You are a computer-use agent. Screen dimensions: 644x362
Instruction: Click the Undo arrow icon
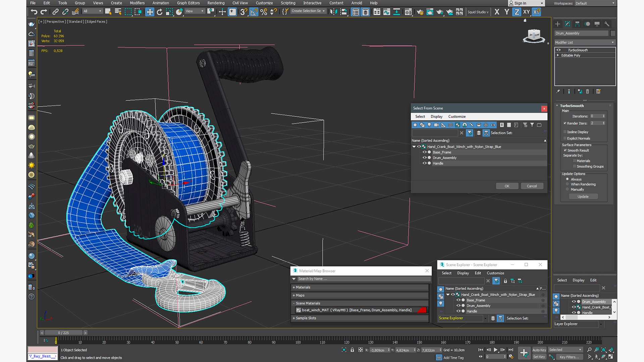tap(34, 12)
